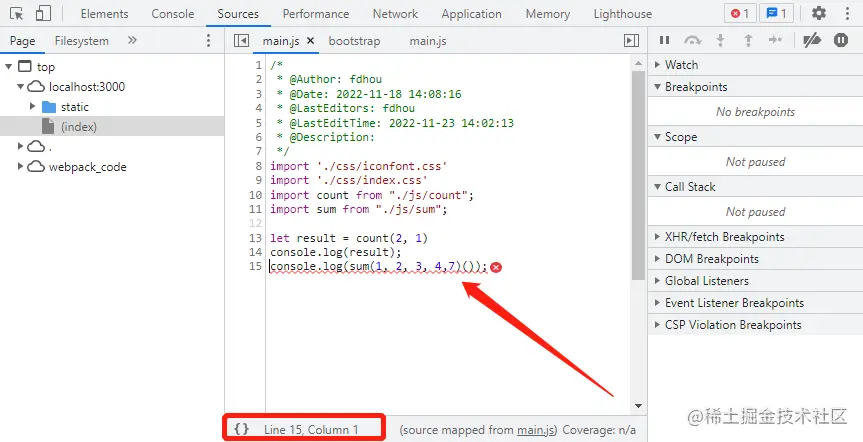This screenshot has height=442, width=863.
Task: Click the Coverage: n/a status text
Action: click(x=599, y=430)
